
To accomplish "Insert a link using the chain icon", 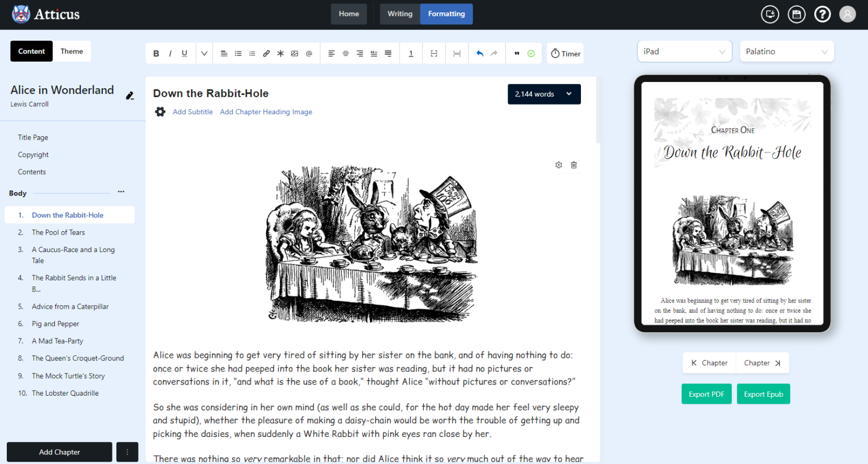I will [x=266, y=54].
